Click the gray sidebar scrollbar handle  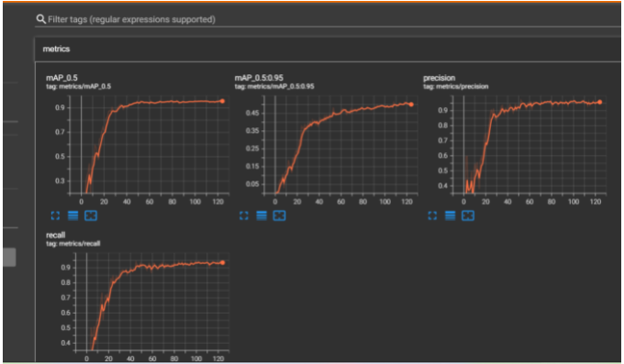[9, 257]
